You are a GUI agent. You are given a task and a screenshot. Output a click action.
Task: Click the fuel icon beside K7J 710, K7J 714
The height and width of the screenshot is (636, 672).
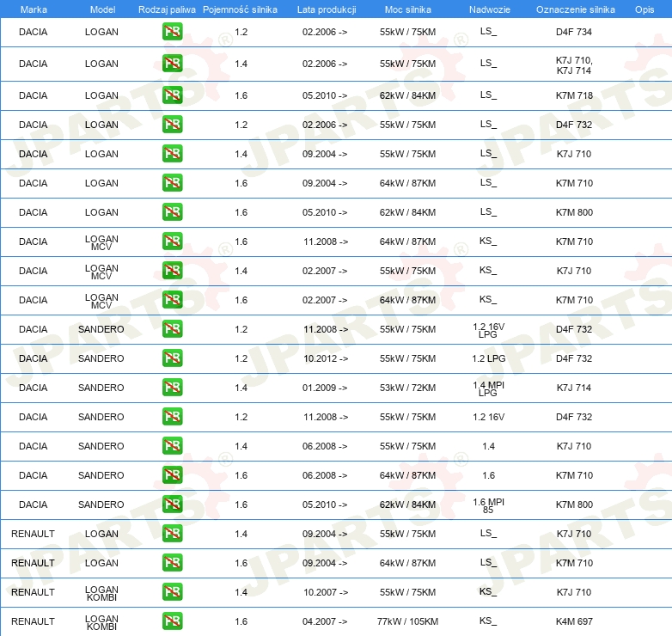pyautogui.click(x=172, y=64)
